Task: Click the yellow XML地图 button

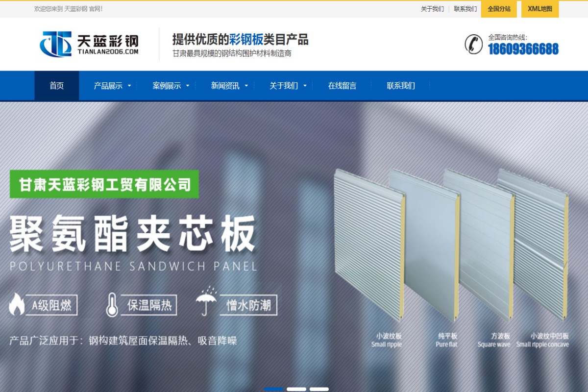Action: click(540, 9)
